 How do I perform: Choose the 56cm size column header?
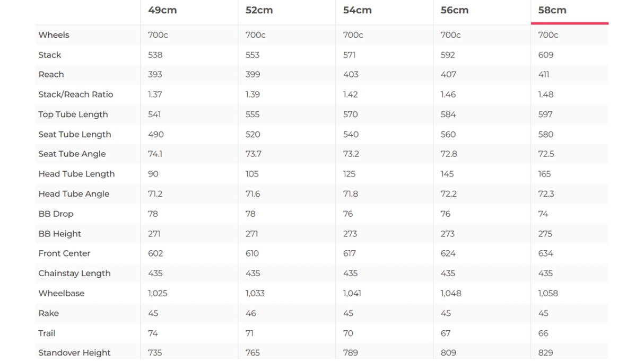pyautogui.click(x=455, y=11)
